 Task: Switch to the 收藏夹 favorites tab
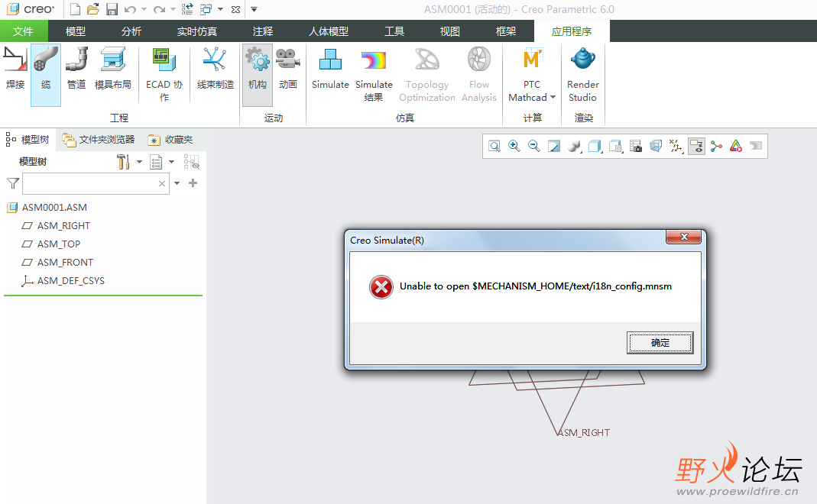tap(170, 140)
